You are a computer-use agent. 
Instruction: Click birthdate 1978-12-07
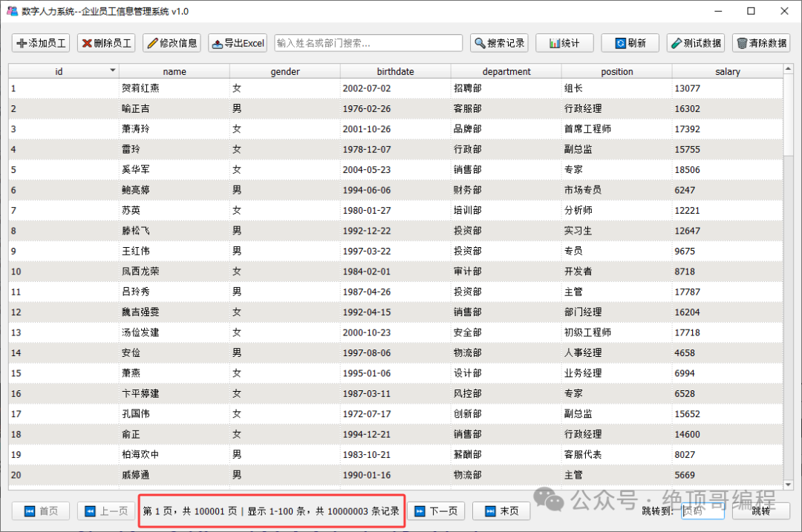click(x=395, y=149)
